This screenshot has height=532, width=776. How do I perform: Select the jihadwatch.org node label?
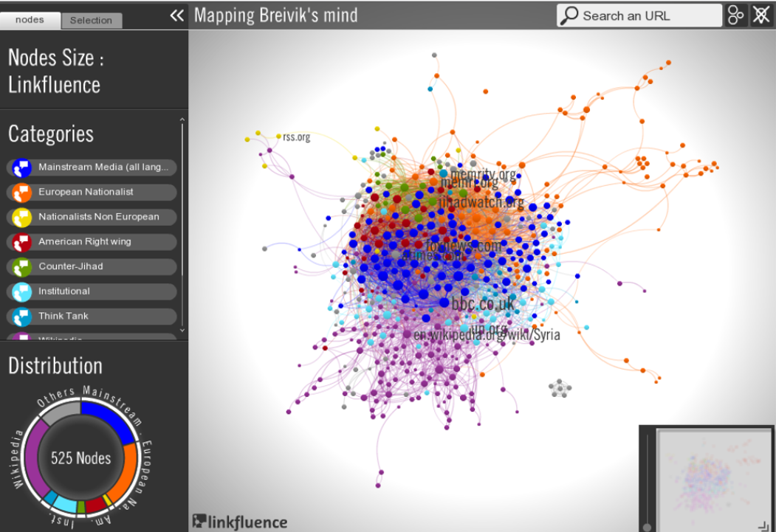click(x=482, y=201)
